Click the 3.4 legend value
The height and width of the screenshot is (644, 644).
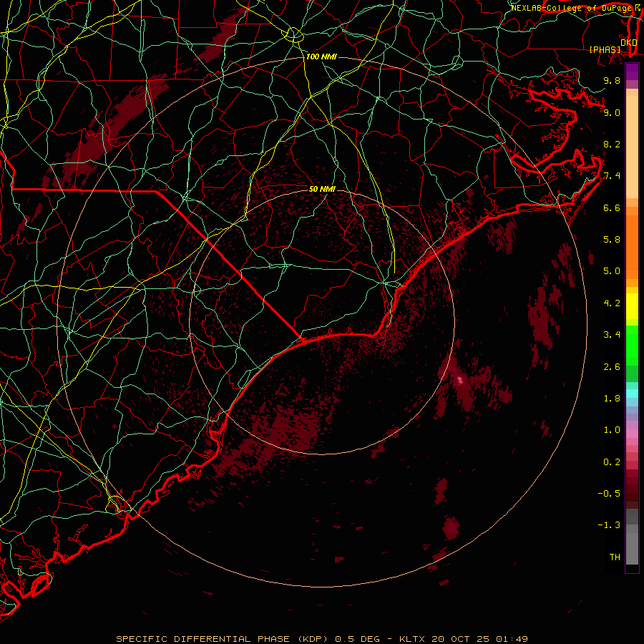[612, 335]
